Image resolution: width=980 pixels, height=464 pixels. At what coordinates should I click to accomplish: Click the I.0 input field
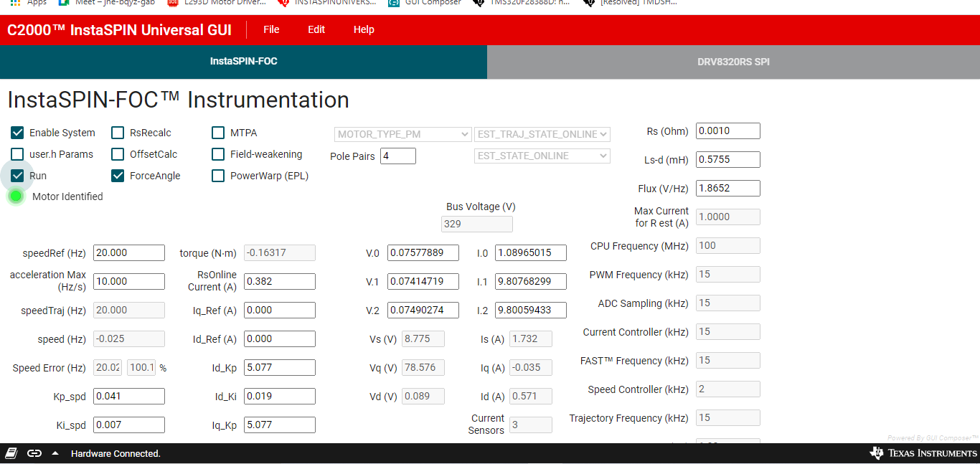coord(531,252)
